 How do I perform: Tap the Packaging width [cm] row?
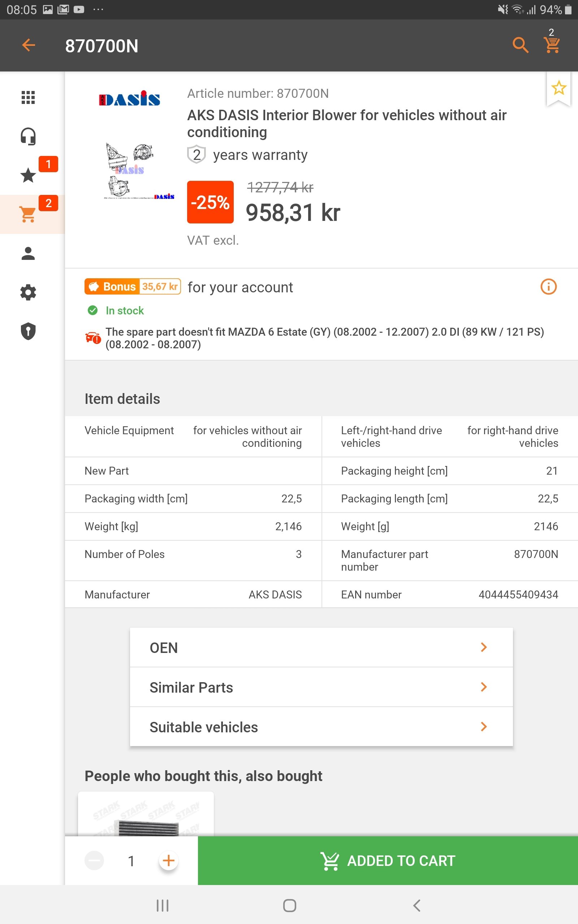(193, 498)
